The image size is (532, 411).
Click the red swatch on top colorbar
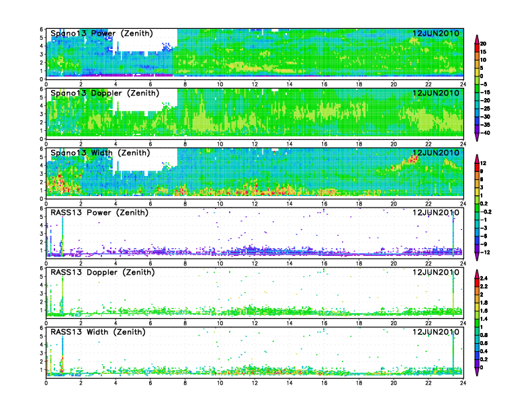[477, 48]
